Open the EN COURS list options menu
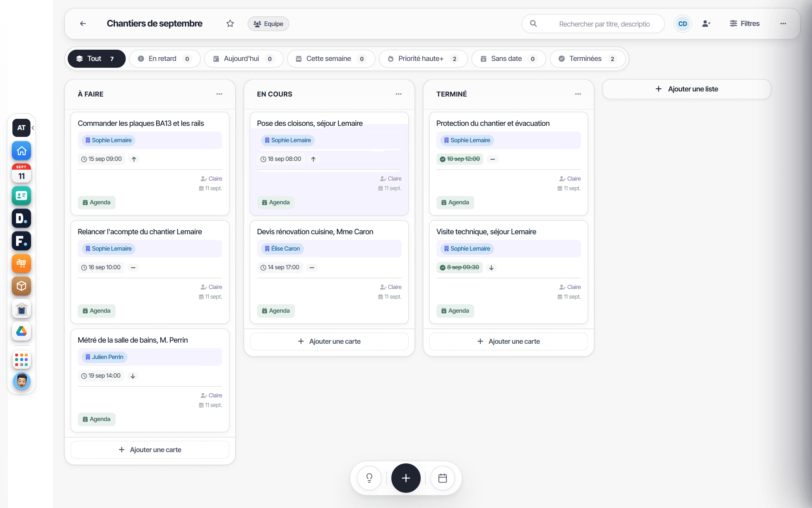The width and height of the screenshot is (812, 508). click(399, 94)
